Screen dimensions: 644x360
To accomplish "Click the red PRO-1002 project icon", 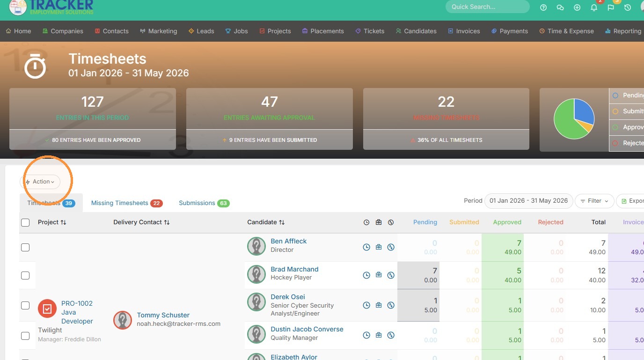I will point(47,309).
